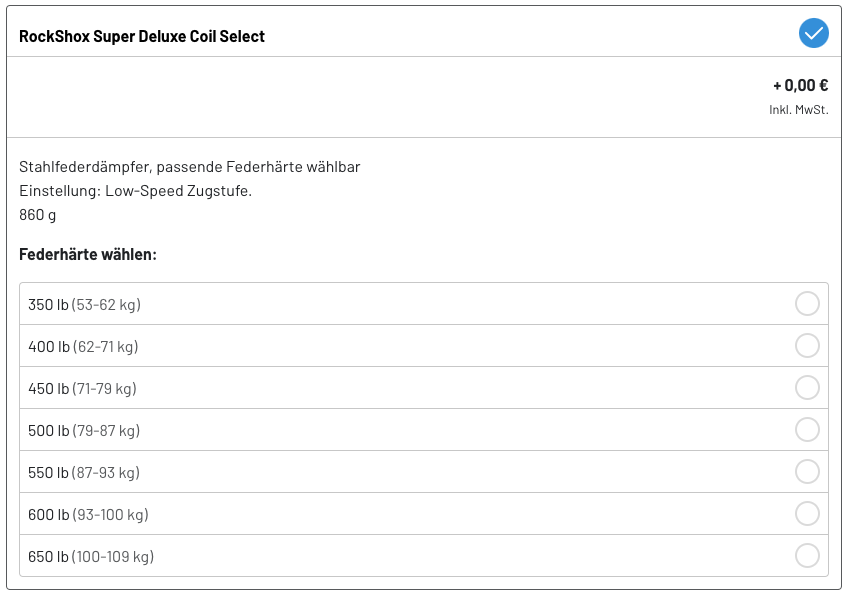The width and height of the screenshot is (850, 597).
Task: Click the '860 g' weight text
Action: click(38, 214)
